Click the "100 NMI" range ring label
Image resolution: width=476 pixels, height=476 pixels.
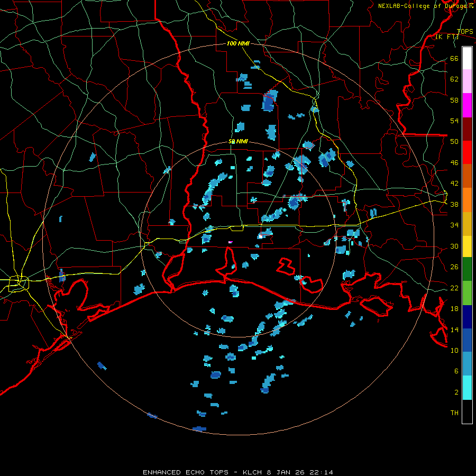click(x=238, y=43)
